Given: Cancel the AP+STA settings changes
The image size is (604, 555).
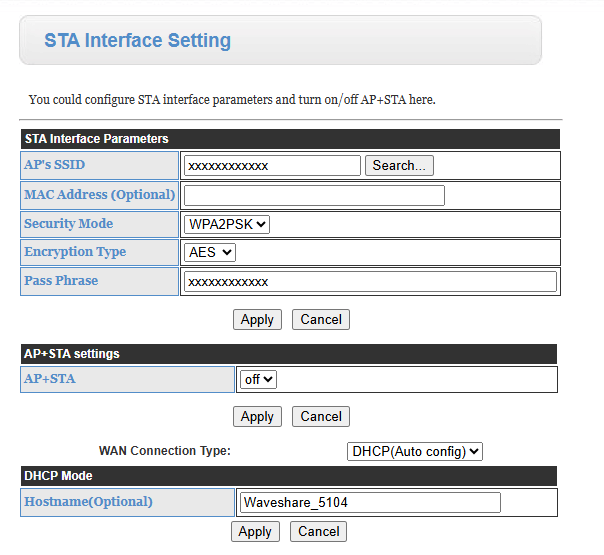Looking at the screenshot, I should [321, 417].
